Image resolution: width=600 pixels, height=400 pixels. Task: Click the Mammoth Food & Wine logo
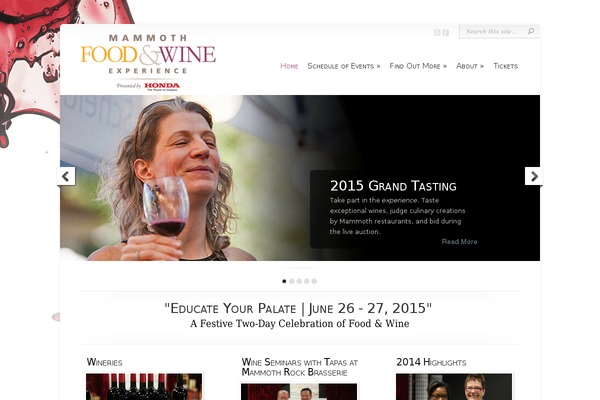pos(148,54)
